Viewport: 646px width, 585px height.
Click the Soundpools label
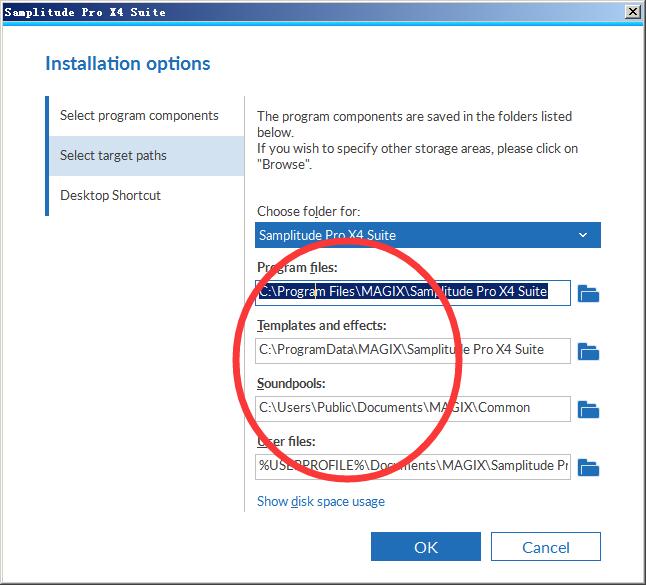291,384
